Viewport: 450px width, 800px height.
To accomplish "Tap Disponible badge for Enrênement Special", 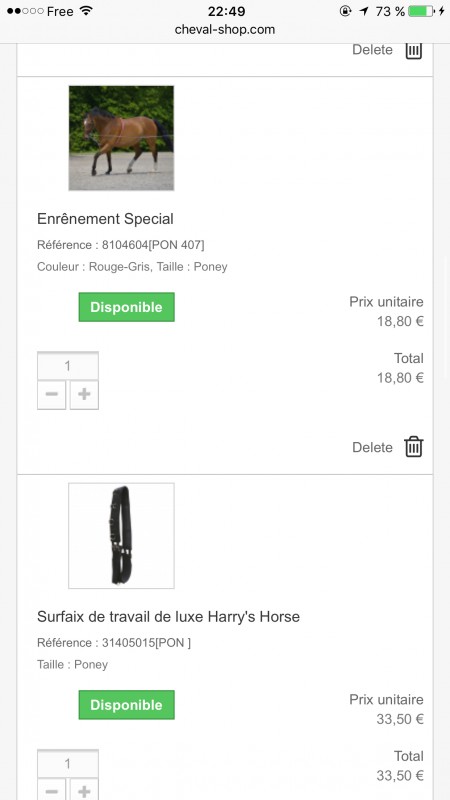I will coord(127,307).
